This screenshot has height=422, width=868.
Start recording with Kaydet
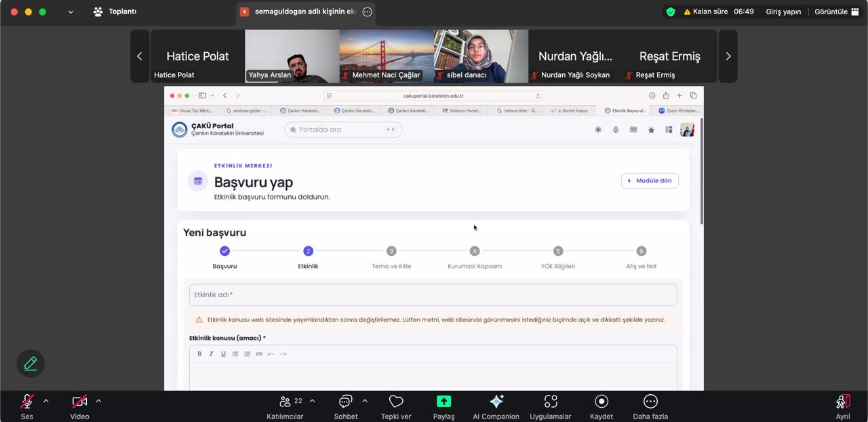click(601, 407)
